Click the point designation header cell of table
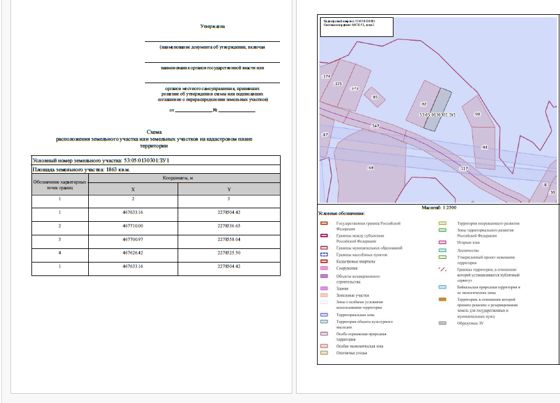This screenshot has height=403, width=560. [60, 185]
